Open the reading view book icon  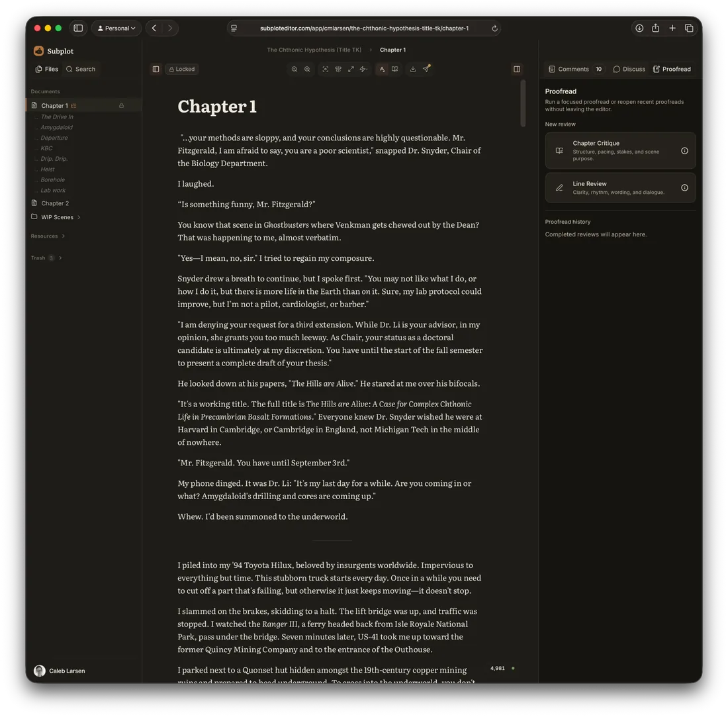(x=394, y=70)
